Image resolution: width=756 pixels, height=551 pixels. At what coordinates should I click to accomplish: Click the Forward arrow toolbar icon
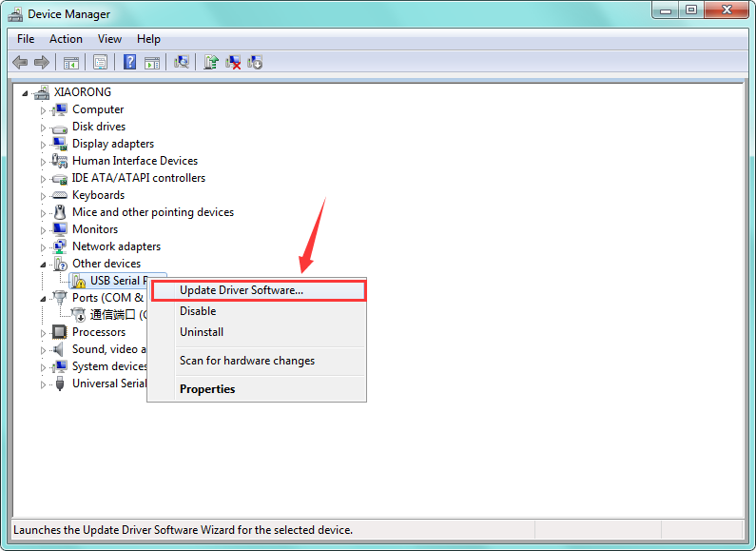[x=41, y=62]
